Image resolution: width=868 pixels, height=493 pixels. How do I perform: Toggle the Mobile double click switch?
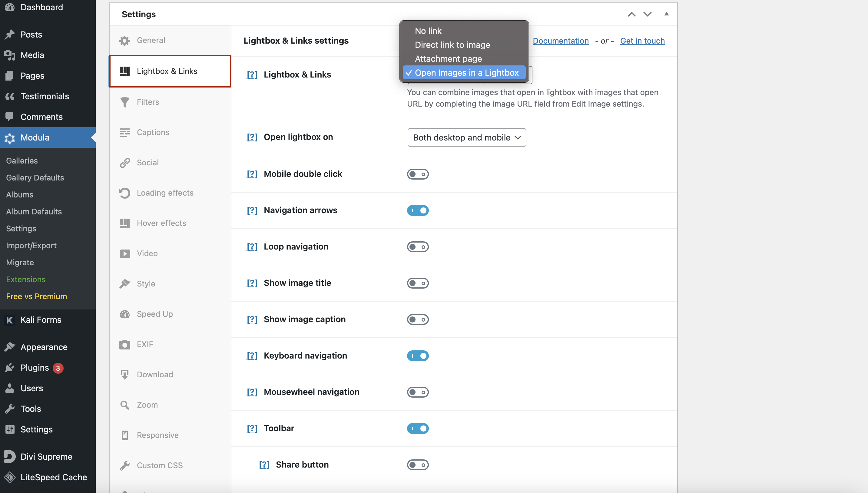pyautogui.click(x=417, y=174)
